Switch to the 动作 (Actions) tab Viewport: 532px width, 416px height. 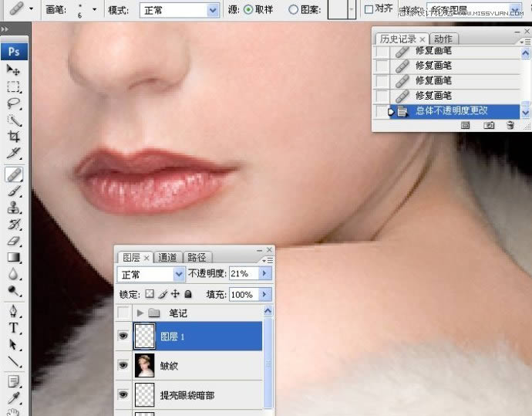(443, 39)
